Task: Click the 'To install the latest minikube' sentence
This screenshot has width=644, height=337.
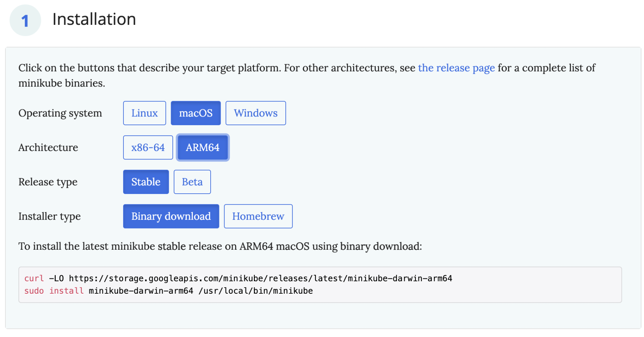Action: point(220,246)
